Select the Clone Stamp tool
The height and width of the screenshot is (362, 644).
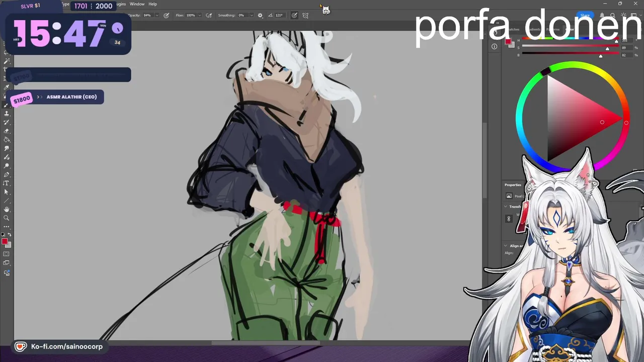[x=7, y=114]
